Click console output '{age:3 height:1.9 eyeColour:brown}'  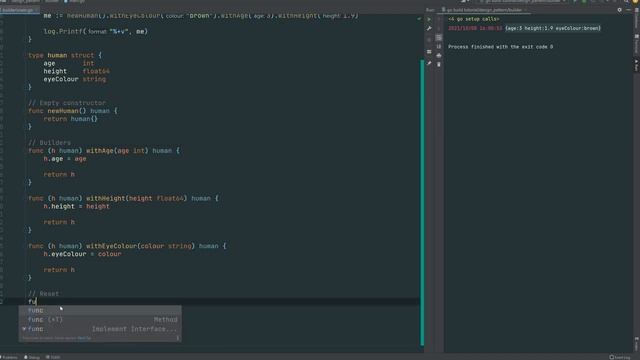click(x=553, y=28)
